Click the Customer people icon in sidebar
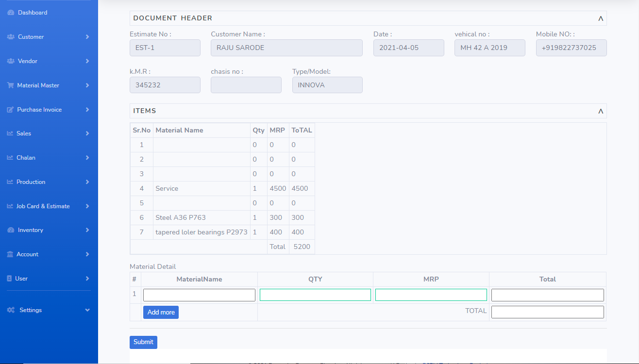Image resolution: width=639 pixels, height=364 pixels. tap(11, 37)
